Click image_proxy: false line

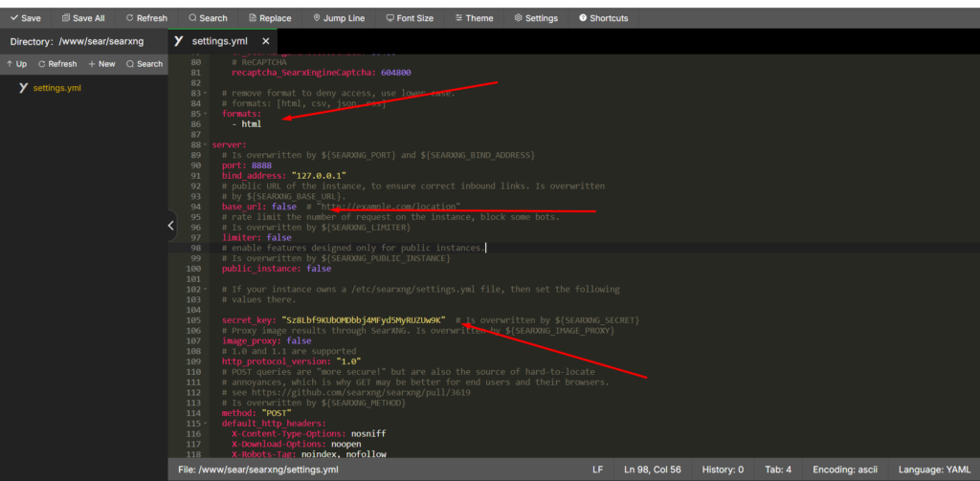pyautogui.click(x=266, y=341)
